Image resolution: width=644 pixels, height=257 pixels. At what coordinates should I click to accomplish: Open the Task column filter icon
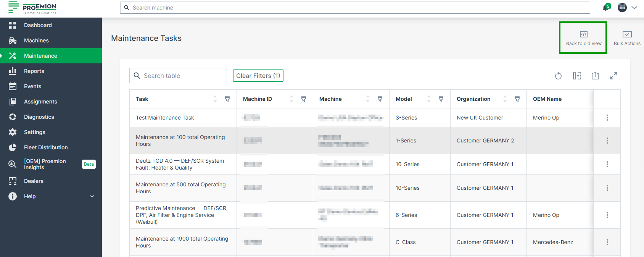coord(227,99)
